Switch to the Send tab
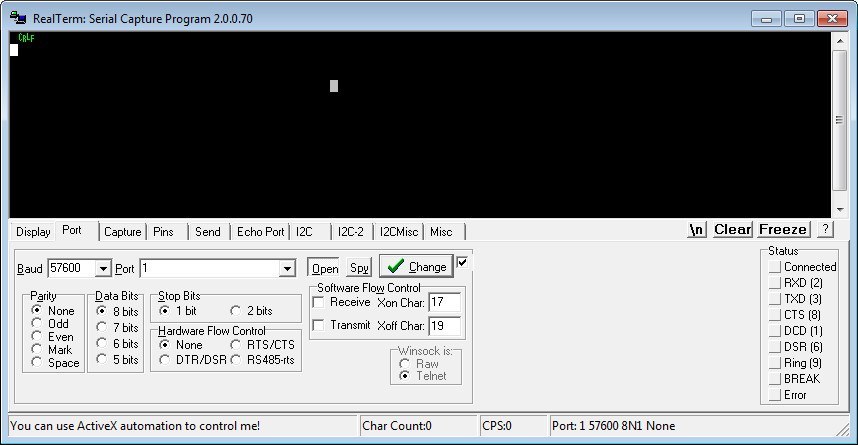The width and height of the screenshot is (858, 445). [208, 232]
